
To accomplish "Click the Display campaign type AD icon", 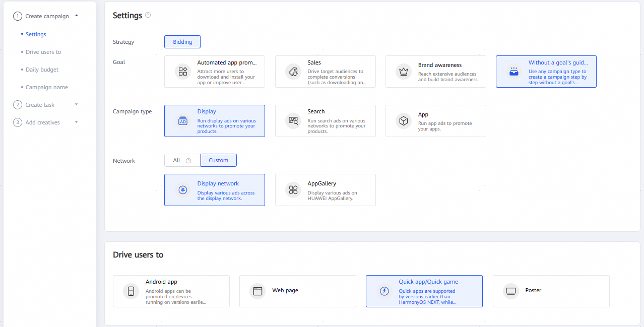I will pos(182,121).
